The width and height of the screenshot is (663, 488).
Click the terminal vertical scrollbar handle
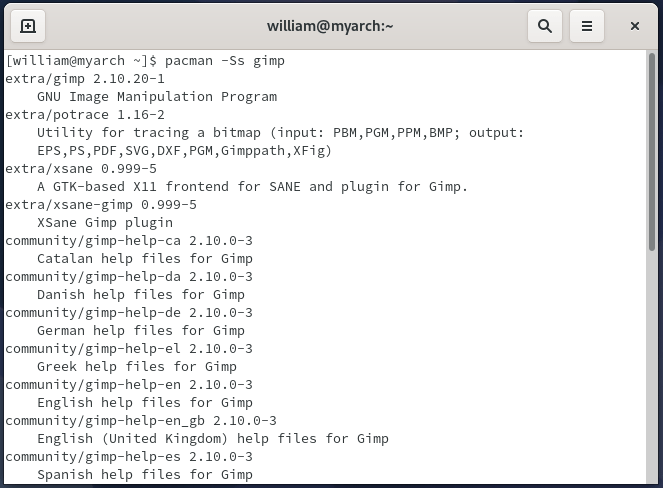652,152
